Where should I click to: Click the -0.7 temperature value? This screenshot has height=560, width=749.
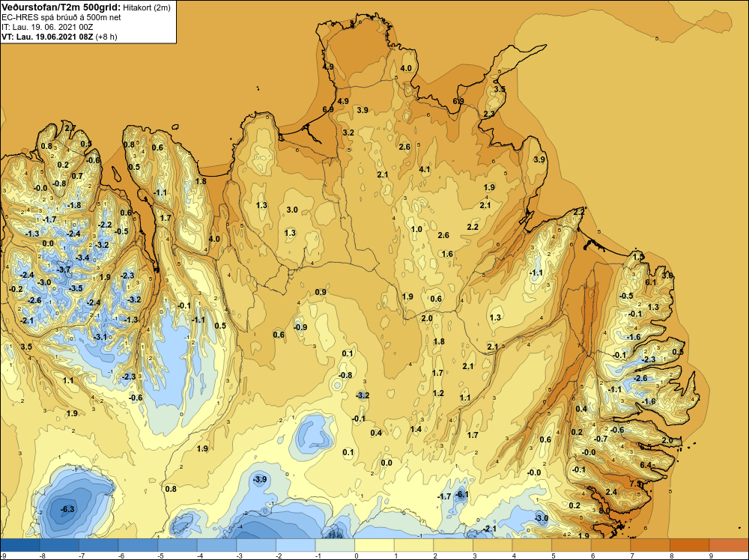click(601, 439)
